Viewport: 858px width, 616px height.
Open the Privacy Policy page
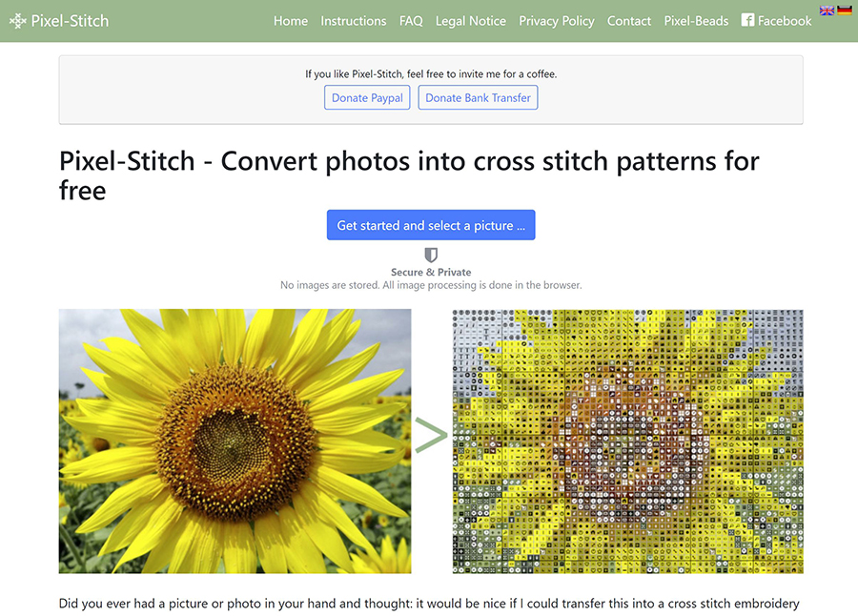(x=557, y=21)
